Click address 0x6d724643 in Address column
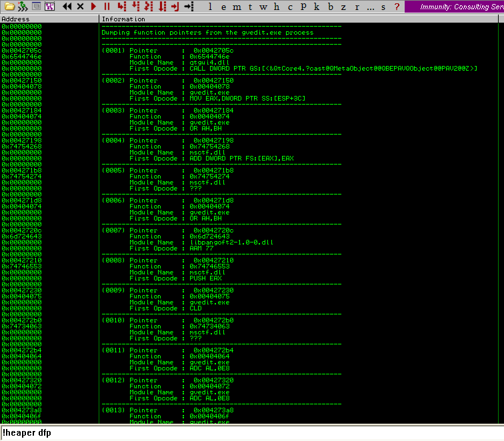The image size is (504, 441). [x=21, y=236]
